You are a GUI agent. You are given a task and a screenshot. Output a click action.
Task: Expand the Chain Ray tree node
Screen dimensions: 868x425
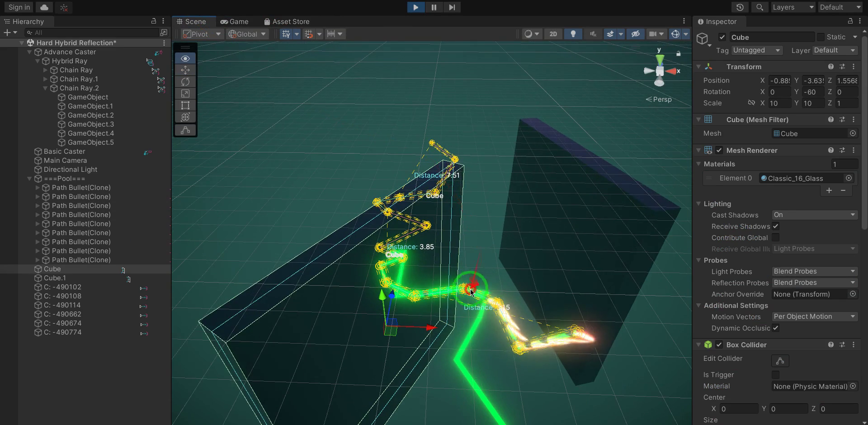click(45, 70)
